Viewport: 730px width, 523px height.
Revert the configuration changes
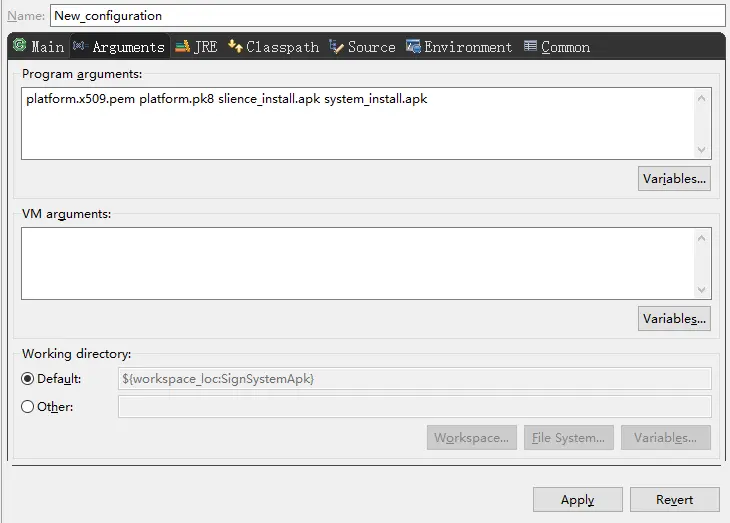pos(675,500)
